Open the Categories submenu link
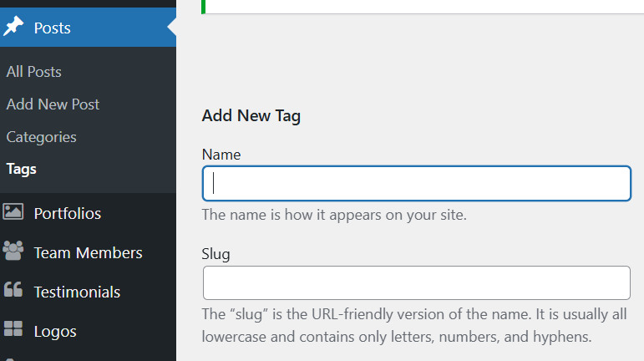Viewport: 644px width, 361px height. pos(41,137)
